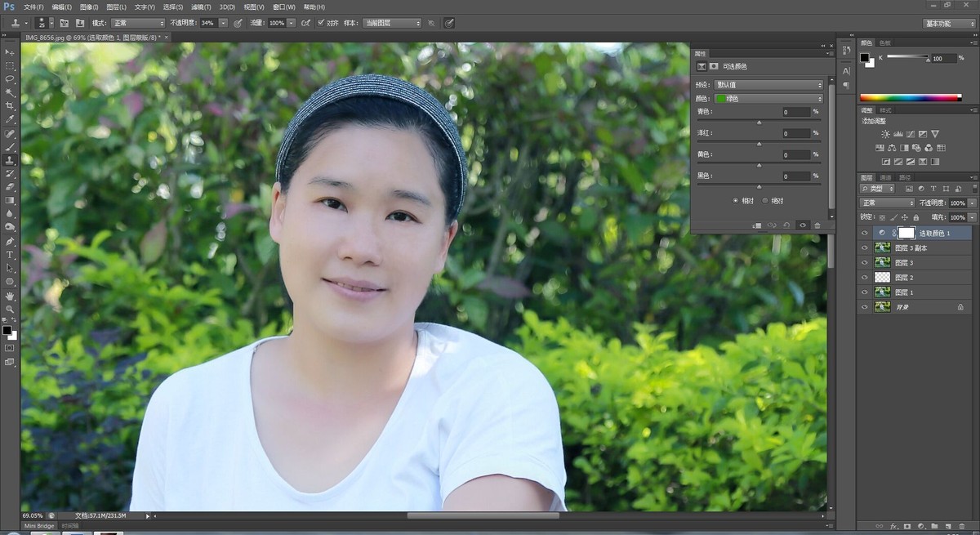Select the Lasso tool
The image size is (980, 535).
click(10, 79)
